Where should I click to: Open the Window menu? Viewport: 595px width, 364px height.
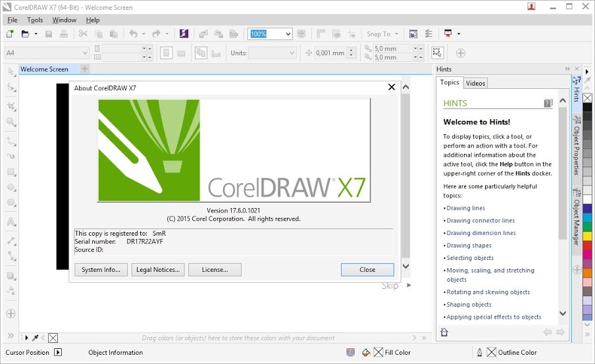tap(64, 20)
